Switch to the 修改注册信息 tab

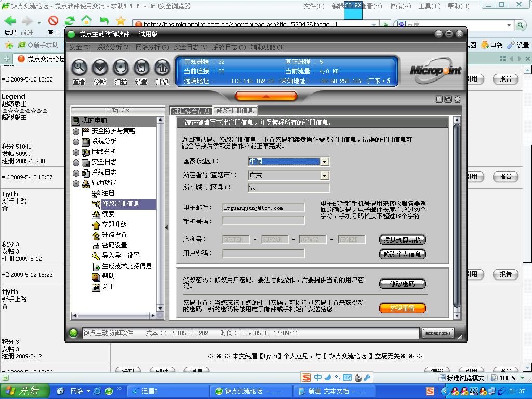pos(235,110)
